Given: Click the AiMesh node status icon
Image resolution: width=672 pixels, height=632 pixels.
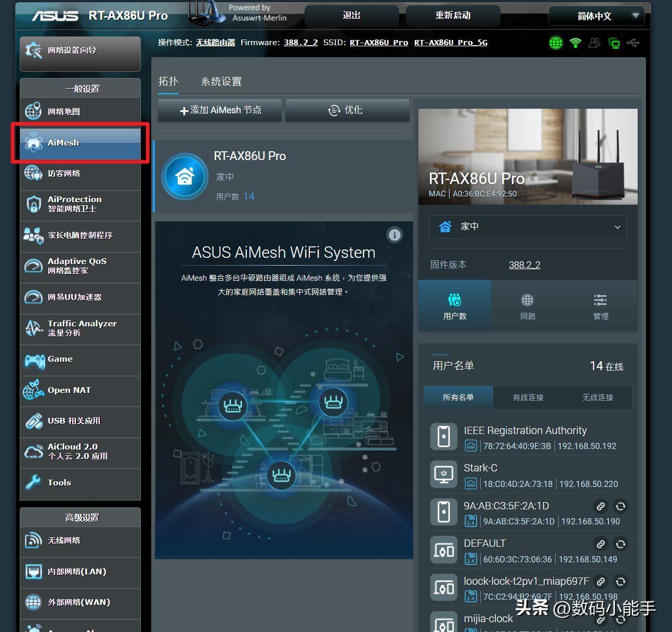Looking at the screenshot, I should [614, 43].
